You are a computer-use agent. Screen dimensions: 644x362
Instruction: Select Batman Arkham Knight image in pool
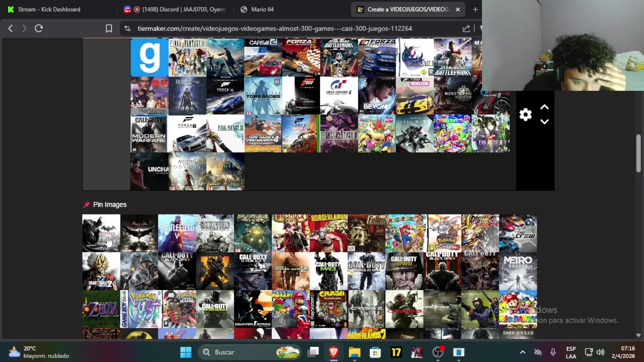pyautogui.click(x=139, y=233)
